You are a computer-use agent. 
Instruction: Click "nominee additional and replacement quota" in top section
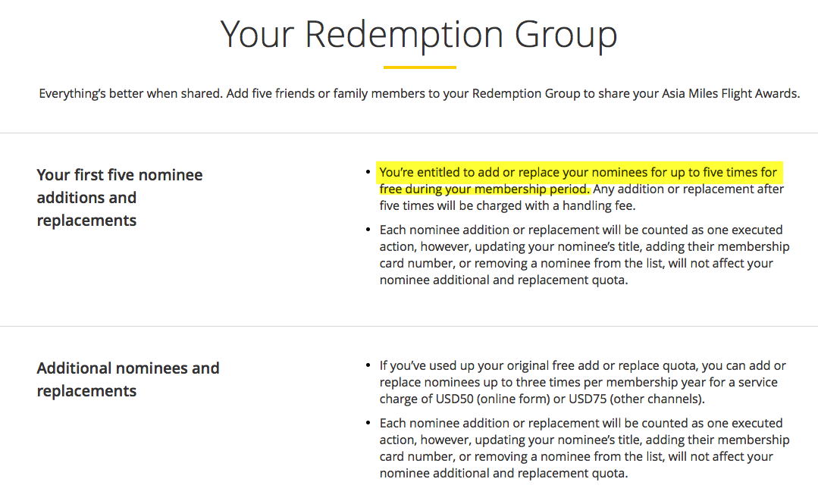coord(503,280)
